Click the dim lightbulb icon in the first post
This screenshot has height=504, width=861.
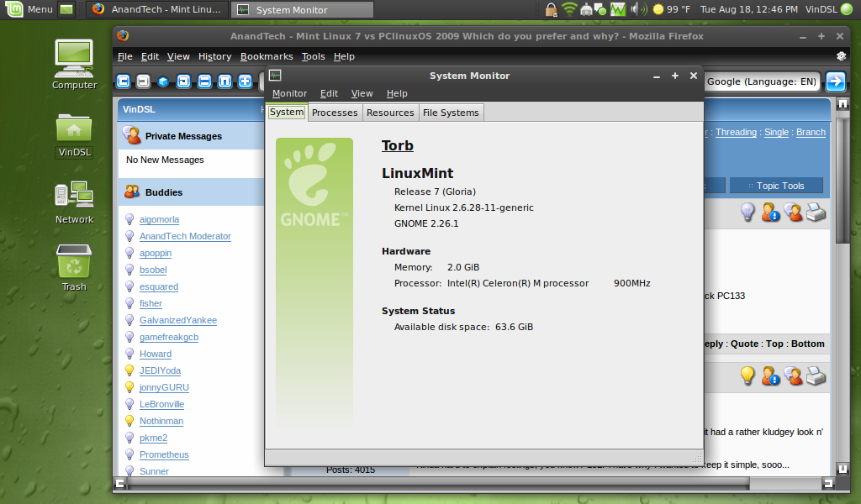tap(747, 212)
